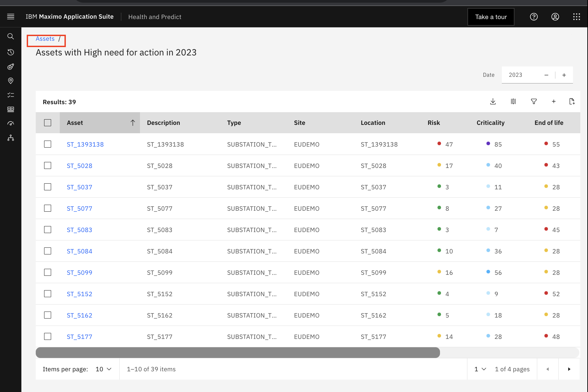Click the Take a tour button
This screenshot has width=588, height=392.
(x=491, y=17)
